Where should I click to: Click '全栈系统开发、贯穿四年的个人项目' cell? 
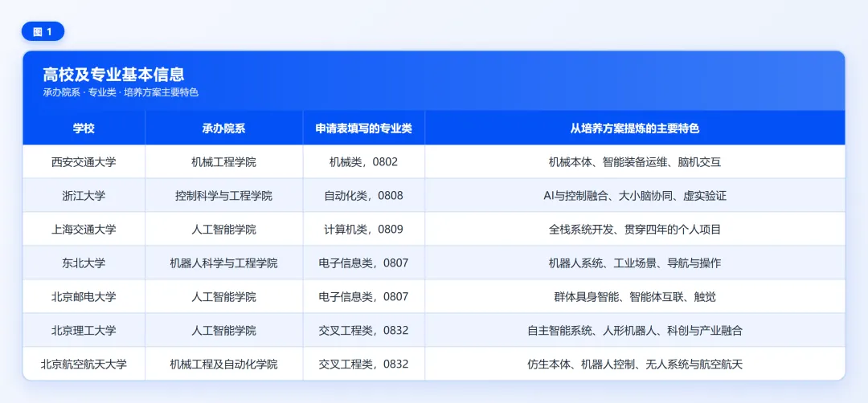[635, 230]
